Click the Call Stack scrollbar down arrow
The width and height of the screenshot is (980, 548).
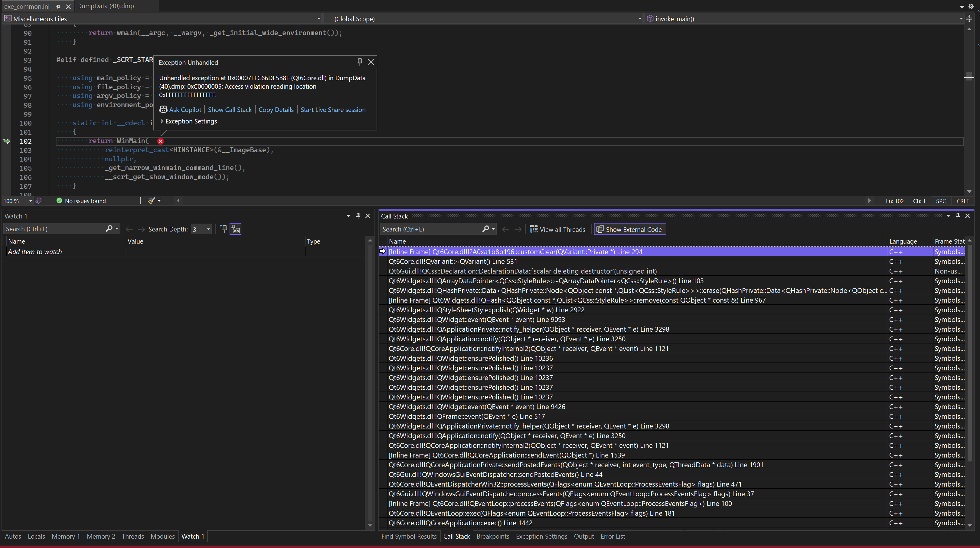pos(970,525)
